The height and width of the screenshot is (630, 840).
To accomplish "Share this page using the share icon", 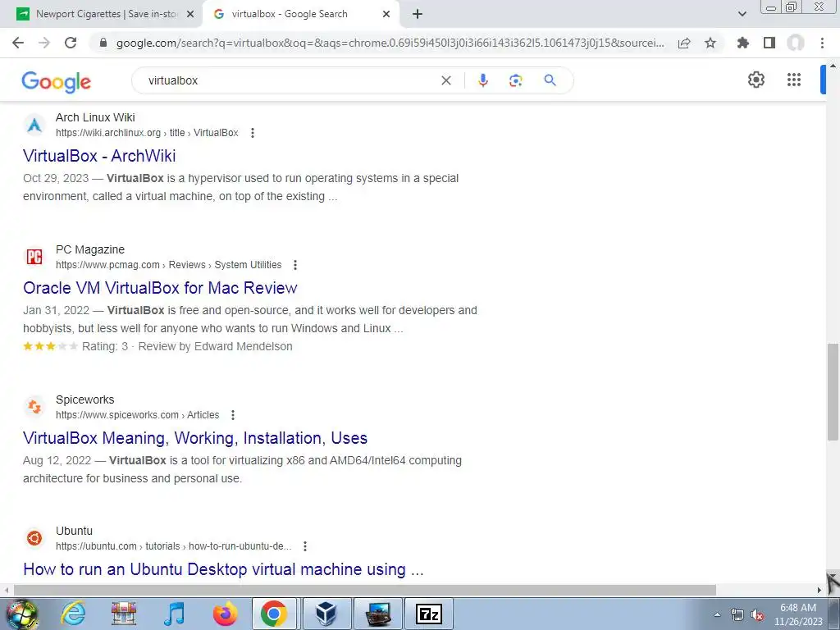I will pos(684,43).
